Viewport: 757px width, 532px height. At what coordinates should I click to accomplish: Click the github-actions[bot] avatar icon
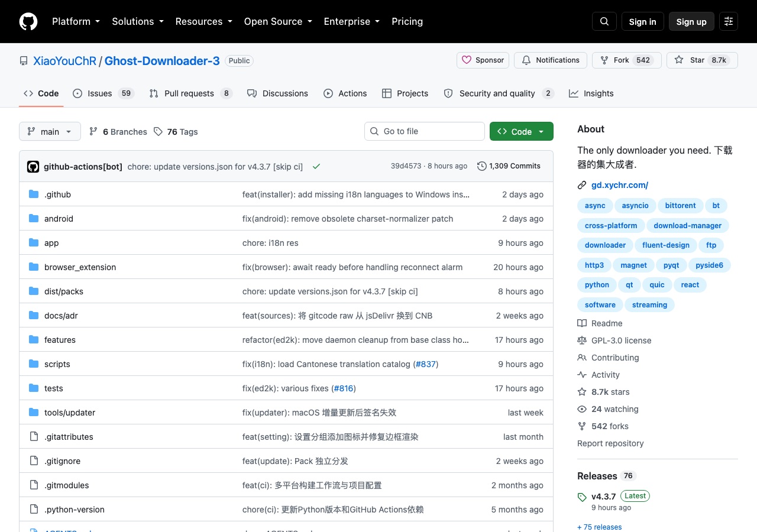(x=33, y=167)
